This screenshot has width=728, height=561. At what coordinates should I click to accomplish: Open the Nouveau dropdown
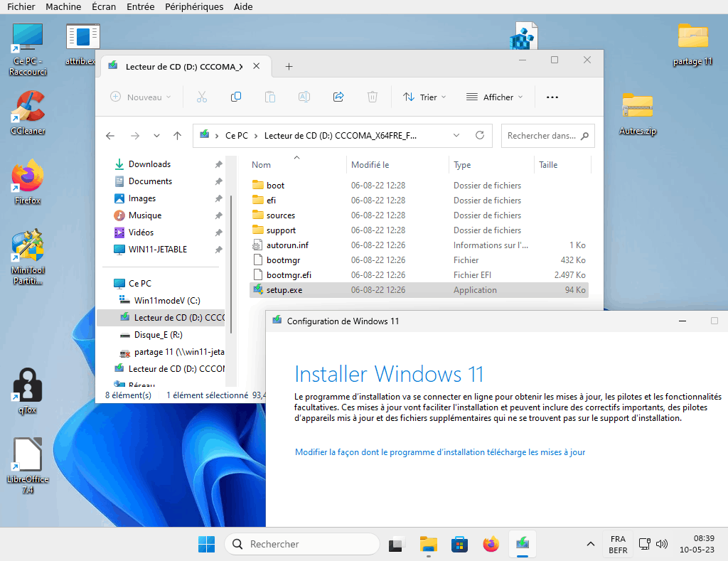click(x=141, y=97)
